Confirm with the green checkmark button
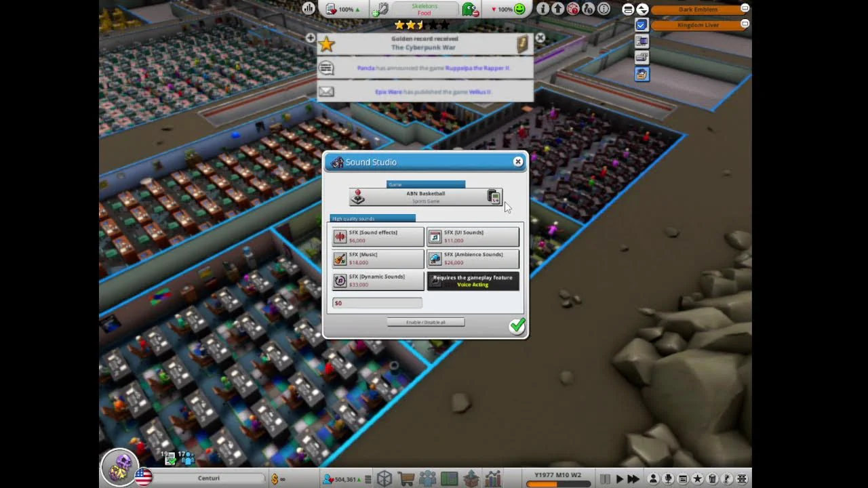 pyautogui.click(x=517, y=326)
